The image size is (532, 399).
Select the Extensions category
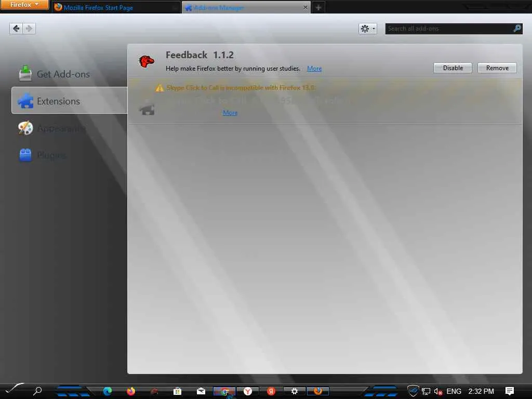click(70, 100)
